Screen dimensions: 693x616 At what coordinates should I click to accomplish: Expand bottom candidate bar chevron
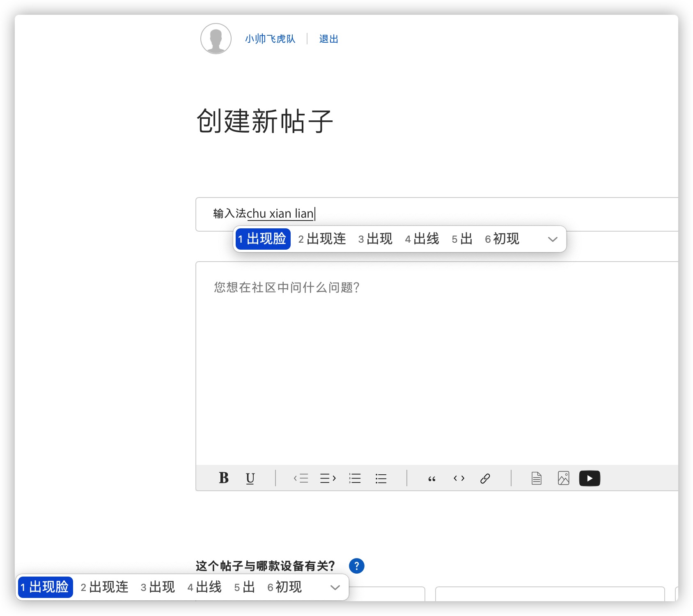coord(335,587)
